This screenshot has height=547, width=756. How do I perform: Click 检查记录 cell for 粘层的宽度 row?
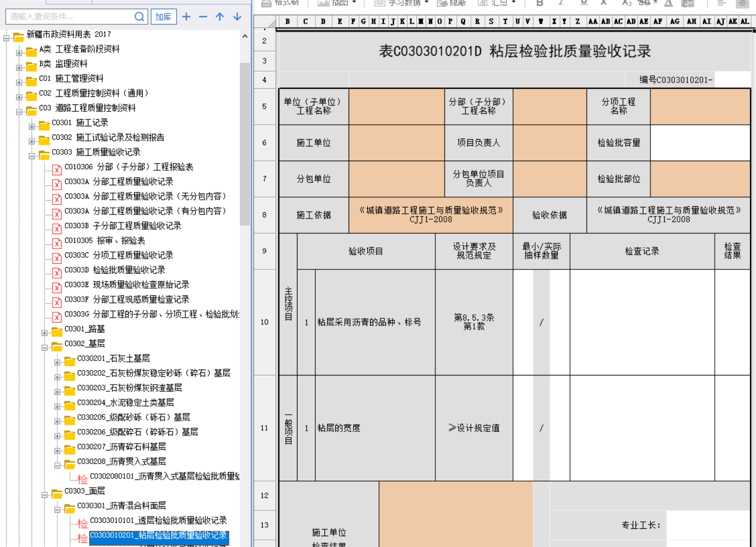pos(642,428)
